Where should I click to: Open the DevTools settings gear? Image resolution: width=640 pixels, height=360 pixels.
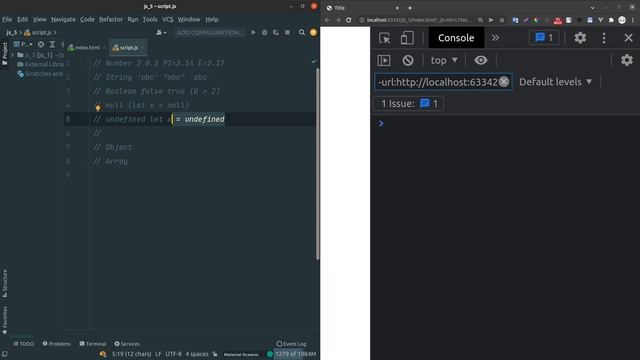pyautogui.click(x=580, y=38)
